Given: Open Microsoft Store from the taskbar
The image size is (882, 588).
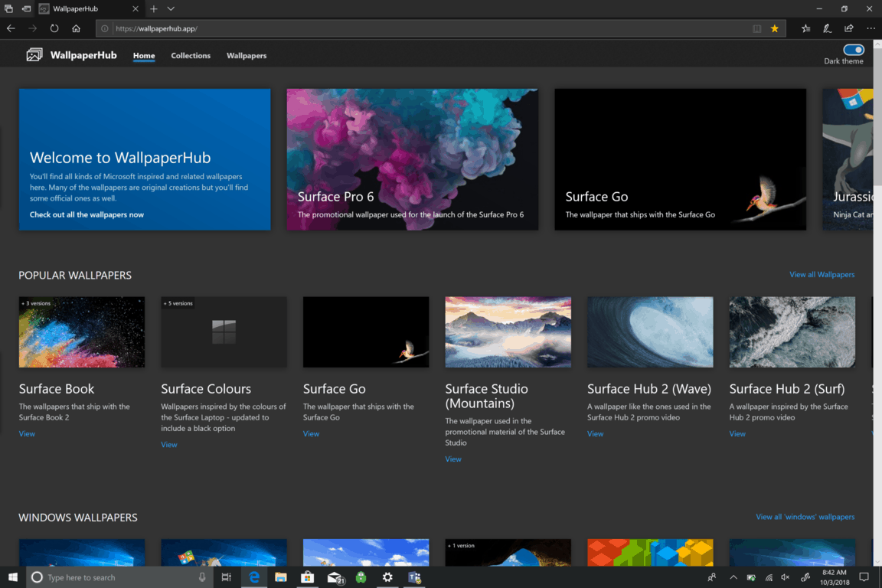Looking at the screenshot, I should [x=307, y=577].
